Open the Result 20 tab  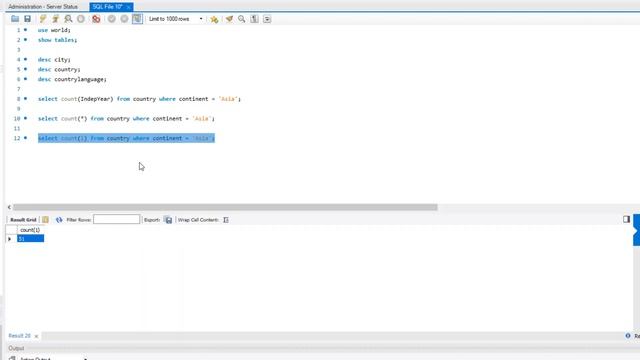click(x=19, y=336)
